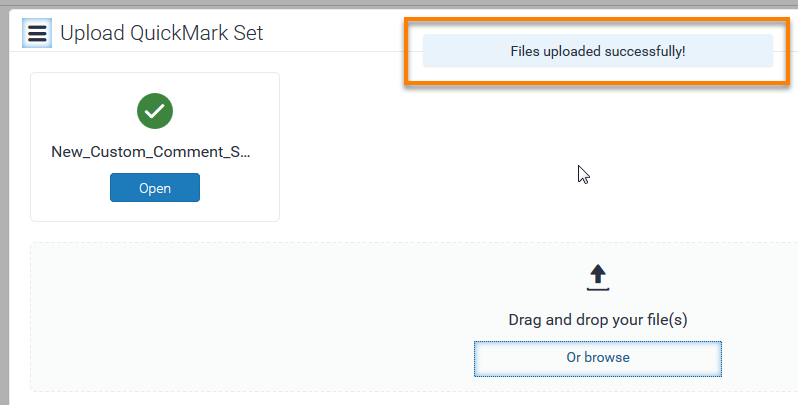This screenshot has height=405, width=798.
Task: Click the green checkmark success icon
Action: coord(155,111)
